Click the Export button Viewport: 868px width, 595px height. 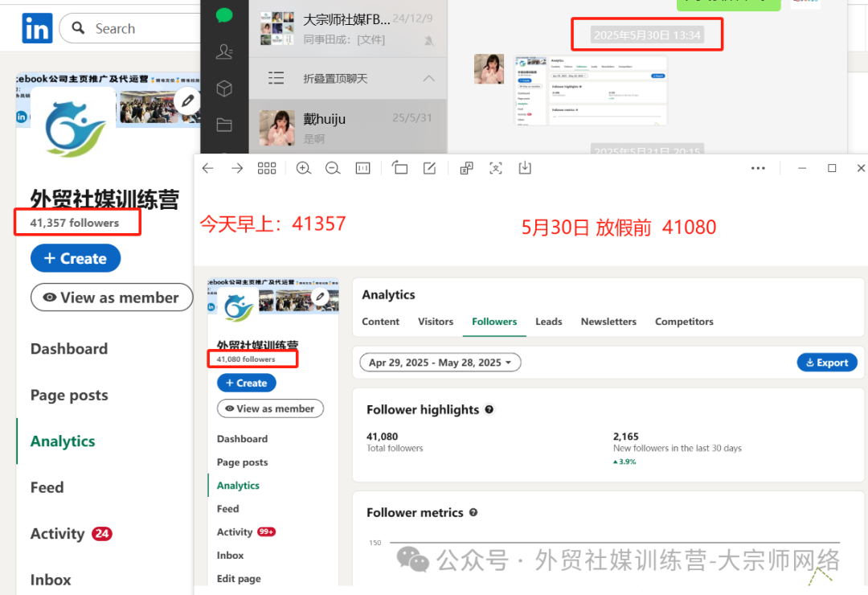(x=827, y=363)
